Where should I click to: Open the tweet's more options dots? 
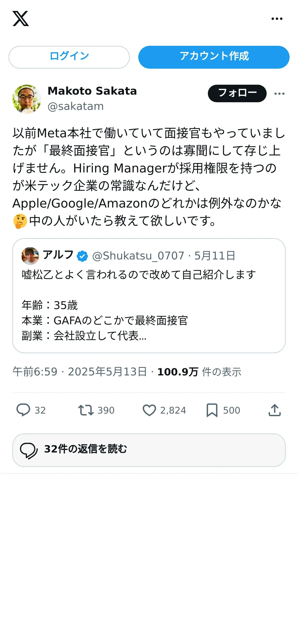coord(279,94)
